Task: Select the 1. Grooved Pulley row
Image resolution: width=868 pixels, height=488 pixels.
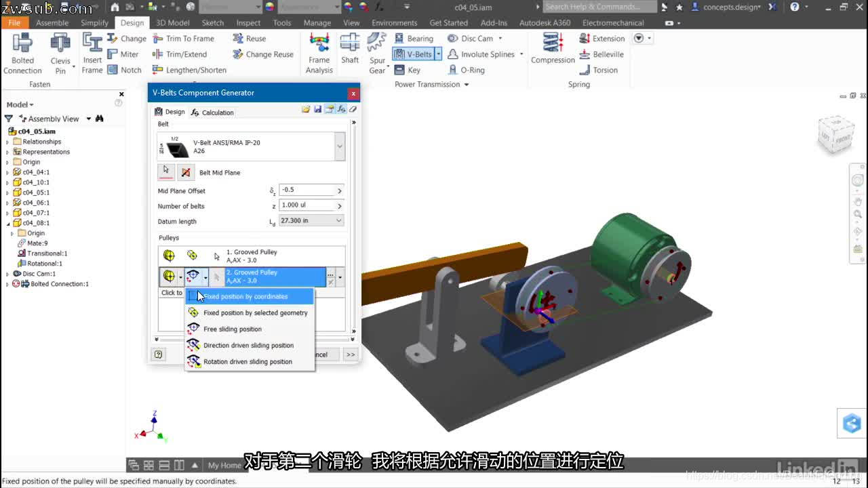Action: pos(252,256)
